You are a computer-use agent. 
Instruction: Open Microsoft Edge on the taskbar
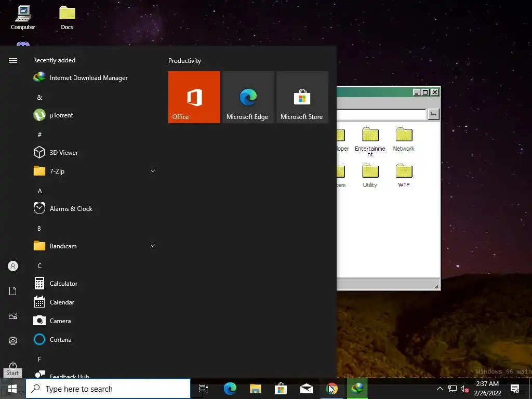click(x=230, y=389)
